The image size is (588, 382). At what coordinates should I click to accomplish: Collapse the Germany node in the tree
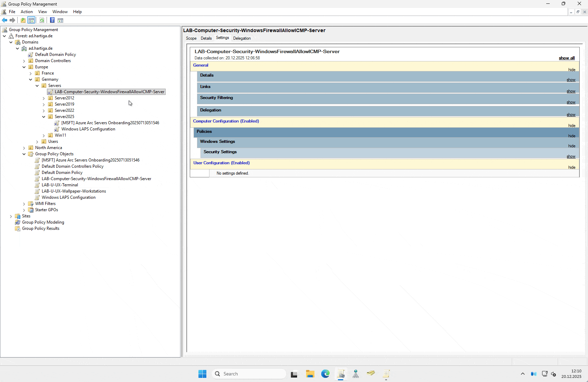(30, 79)
